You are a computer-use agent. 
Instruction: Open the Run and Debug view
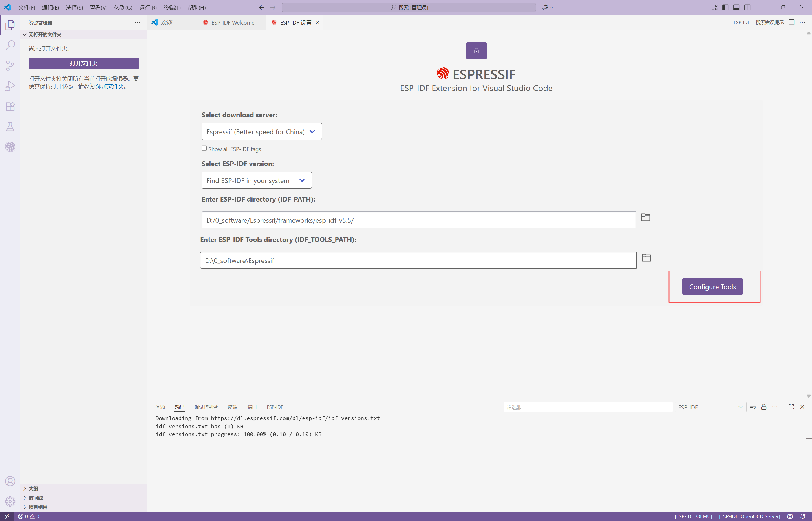tap(10, 86)
